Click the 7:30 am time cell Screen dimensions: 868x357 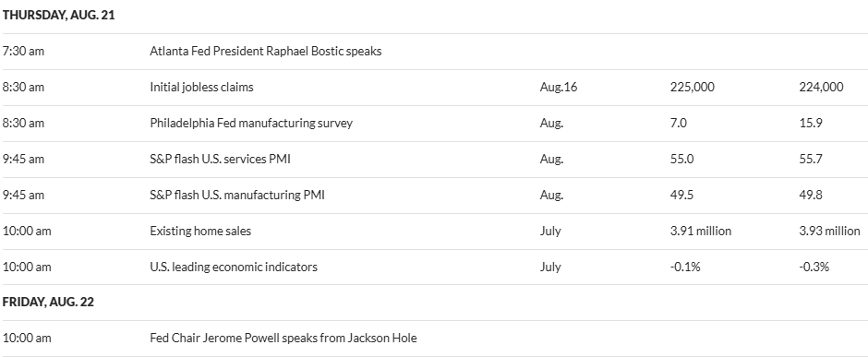click(x=23, y=51)
